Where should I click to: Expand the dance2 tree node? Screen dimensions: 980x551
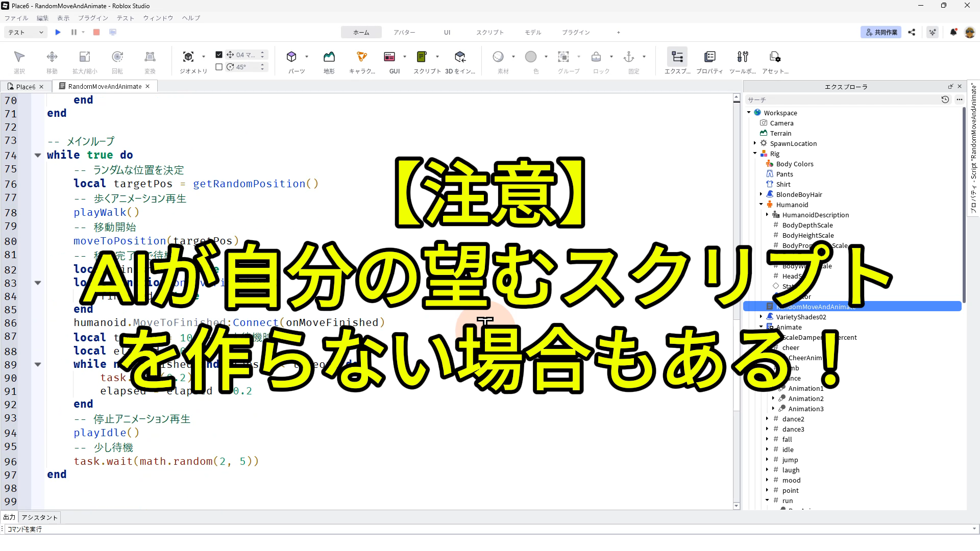click(x=767, y=419)
